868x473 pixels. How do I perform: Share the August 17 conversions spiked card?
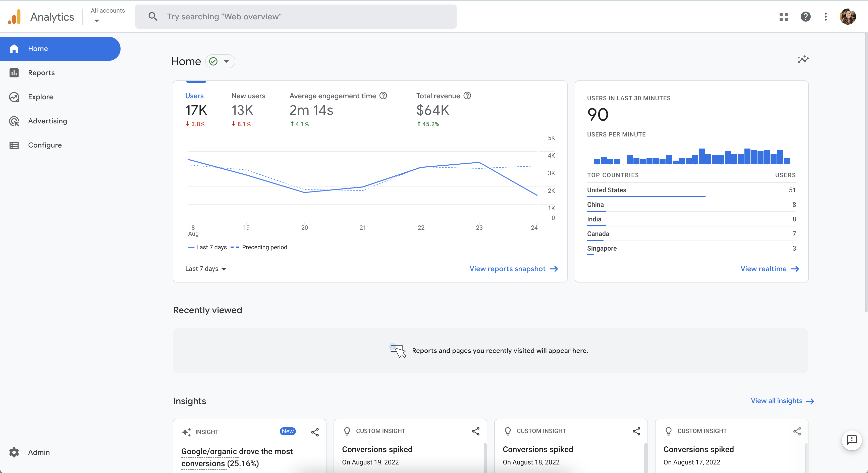coord(797,431)
